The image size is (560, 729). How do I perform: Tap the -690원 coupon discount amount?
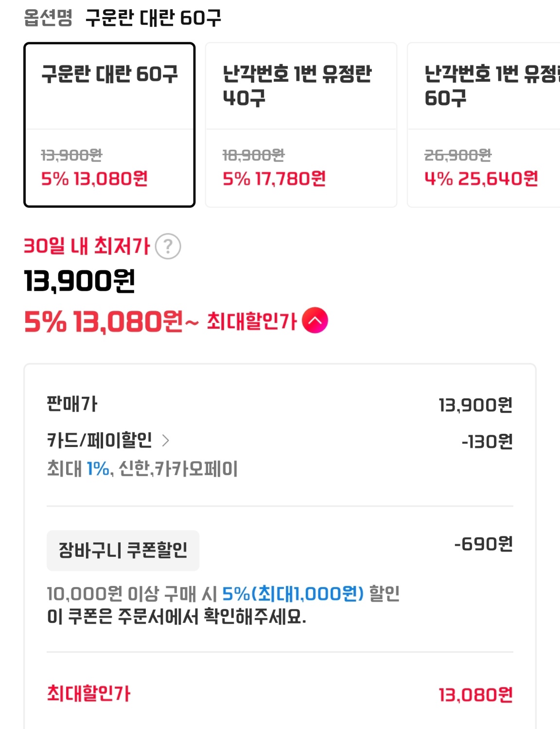click(483, 544)
